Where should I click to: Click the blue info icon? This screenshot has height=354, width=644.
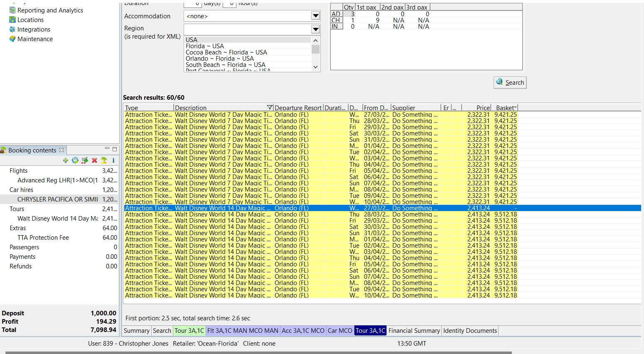pyautogui.click(x=113, y=160)
